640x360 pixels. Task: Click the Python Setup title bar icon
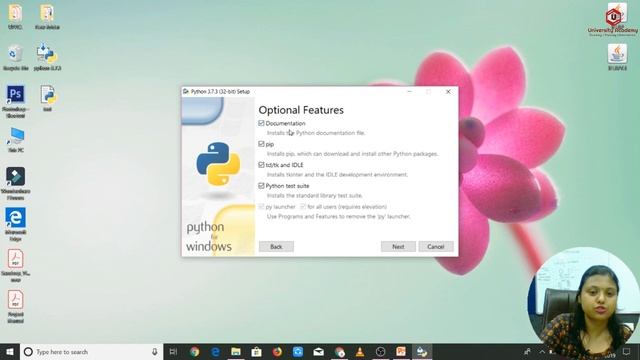pyautogui.click(x=186, y=91)
